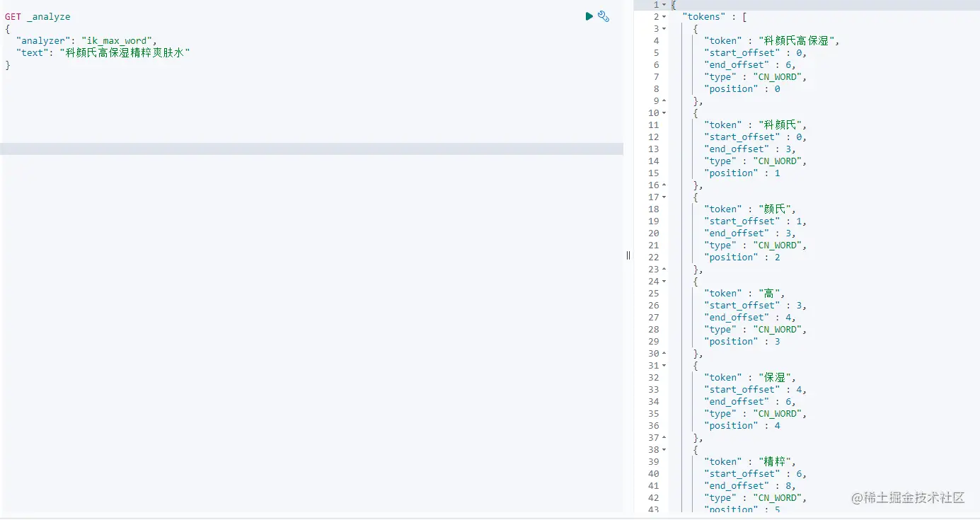Click the fold-end arrow on line 9
Image resolution: width=980 pixels, height=520 pixels.
(x=664, y=101)
